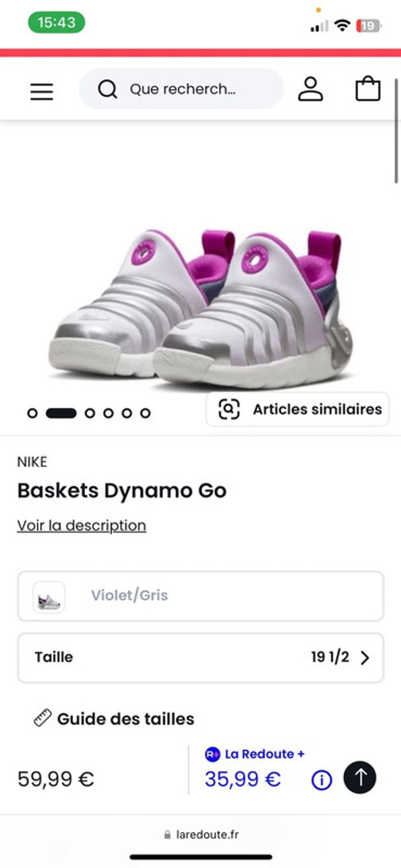Select the last image carousel dot
401x868 pixels.
click(146, 413)
